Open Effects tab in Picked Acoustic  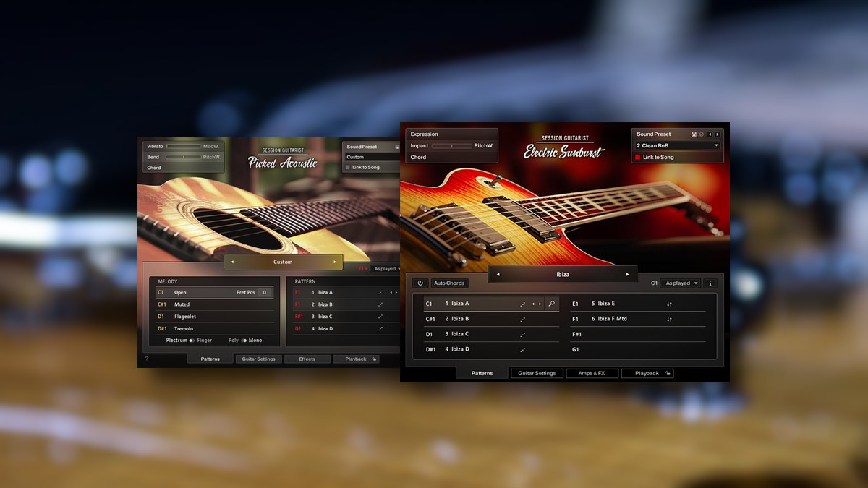(307, 359)
